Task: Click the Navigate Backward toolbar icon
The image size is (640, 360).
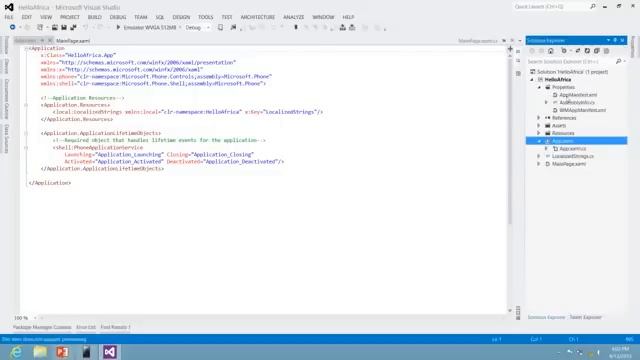Action: coord(13,27)
